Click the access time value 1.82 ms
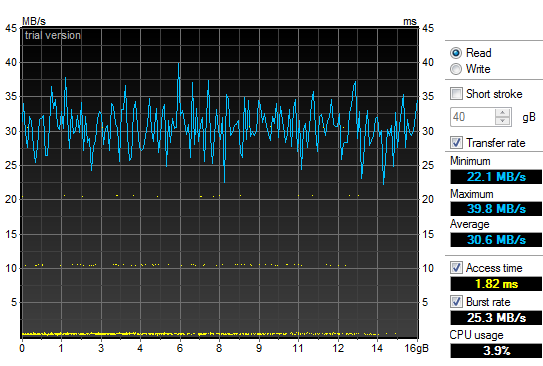Viewport: 543px width, 366px height. pos(496,284)
